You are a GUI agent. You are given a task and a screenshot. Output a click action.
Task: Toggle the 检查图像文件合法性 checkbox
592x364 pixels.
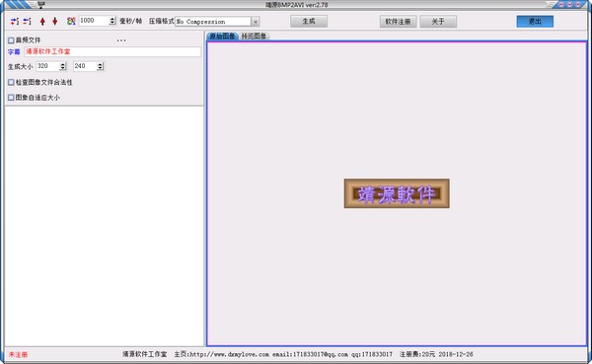(11, 82)
